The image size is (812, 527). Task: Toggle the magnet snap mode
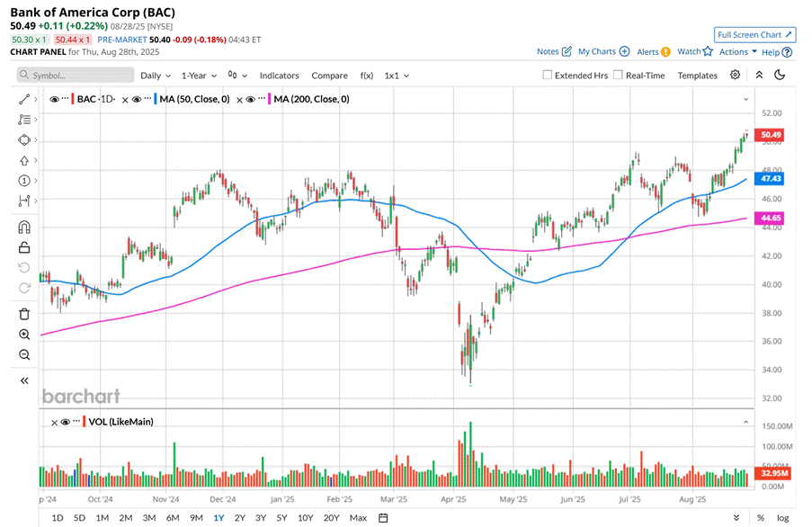pyautogui.click(x=23, y=228)
